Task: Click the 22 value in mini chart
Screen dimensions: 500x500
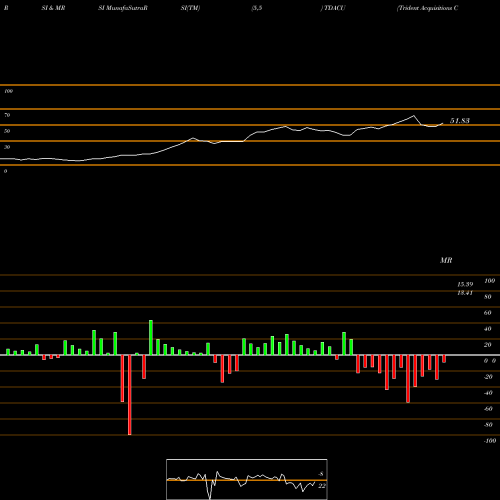Action: pos(322,486)
